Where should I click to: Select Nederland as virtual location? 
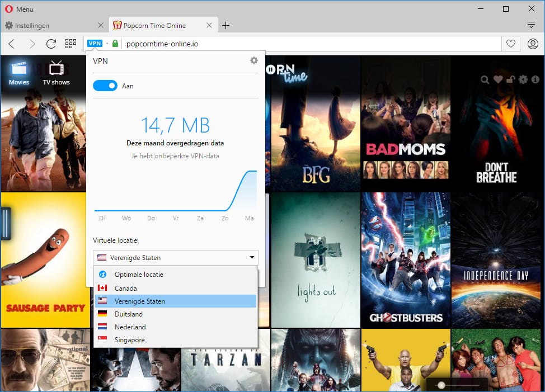176,327
